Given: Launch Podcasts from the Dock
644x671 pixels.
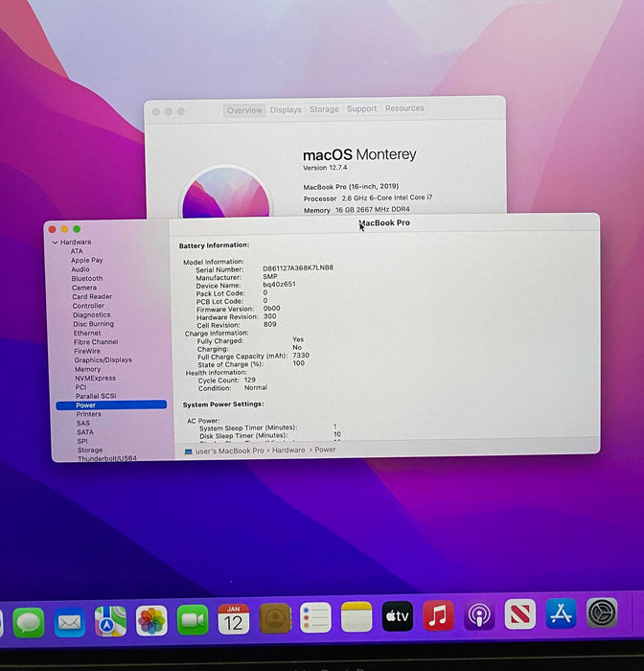Looking at the screenshot, I should click(479, 615).
